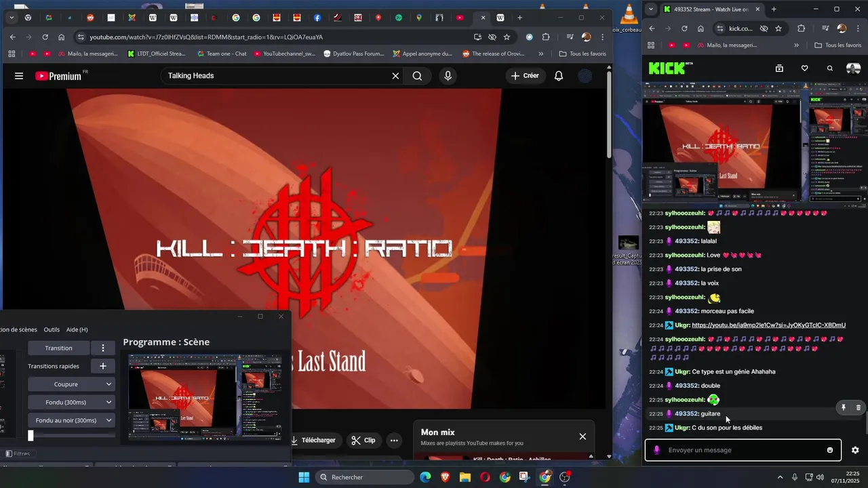Open Appel anonyme bookmark

click(x=422, y=54)
